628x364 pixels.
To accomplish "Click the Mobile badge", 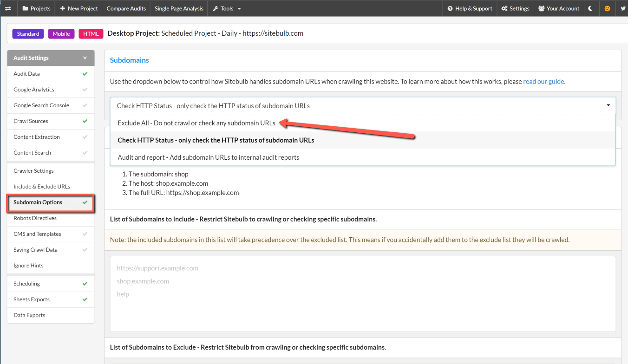I will point(61,34).
